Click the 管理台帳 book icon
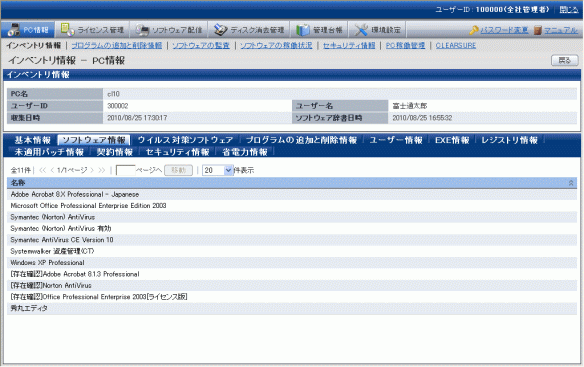 302,30
